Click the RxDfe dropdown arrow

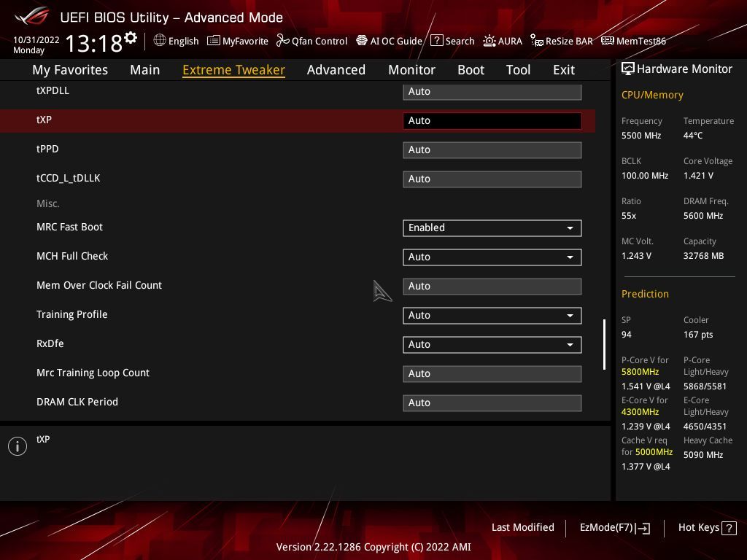click(570, 345)
